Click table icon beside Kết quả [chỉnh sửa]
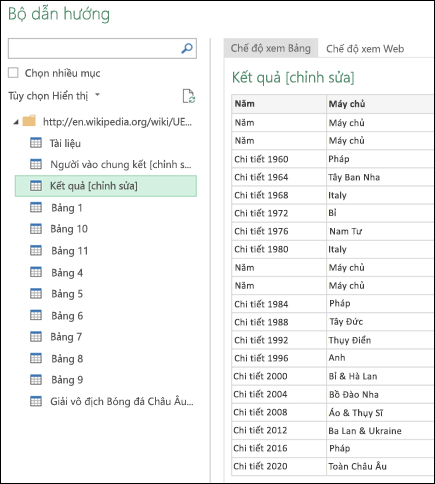Image resolution: width=435 pixels, height=484 pixels. 36,186
